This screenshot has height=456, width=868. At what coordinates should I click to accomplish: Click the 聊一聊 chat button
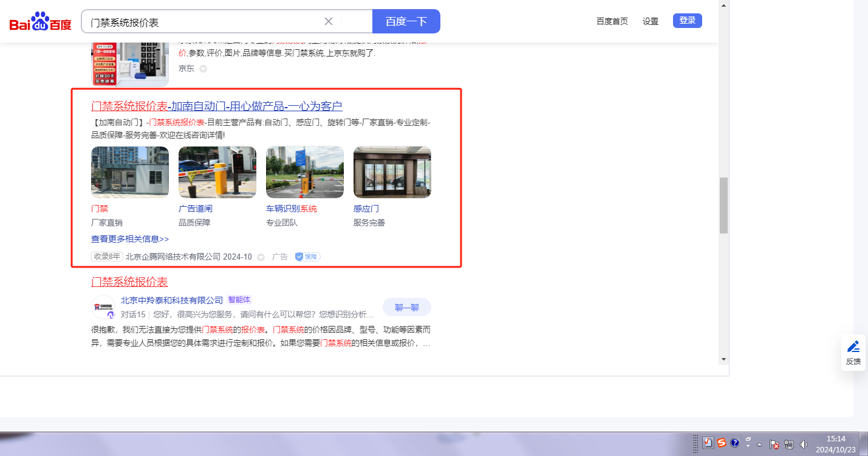(x=407, y=307)
